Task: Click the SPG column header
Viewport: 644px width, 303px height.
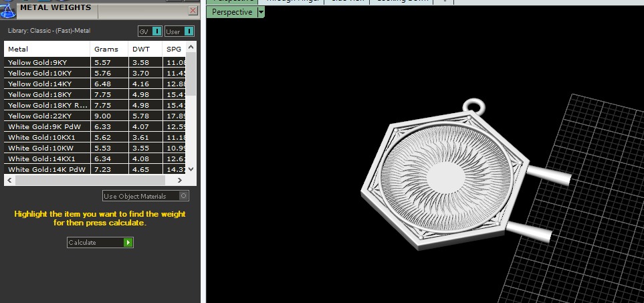Action: [x=174, y=49]
